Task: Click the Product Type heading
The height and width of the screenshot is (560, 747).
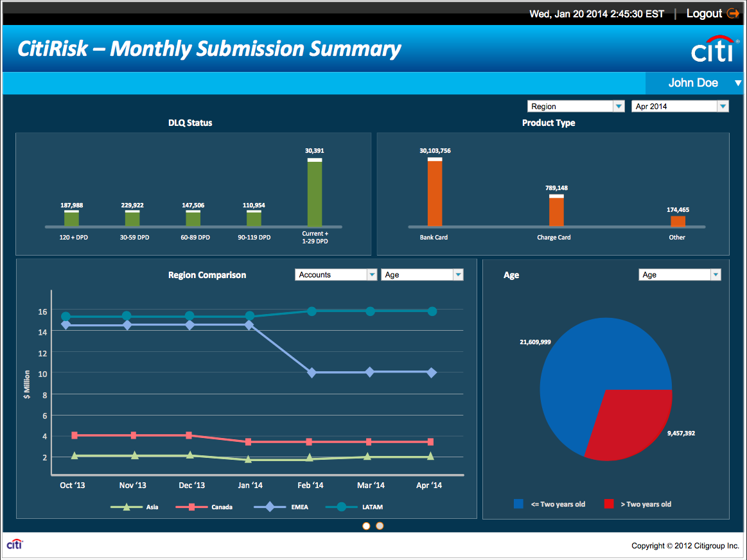Action: coord(549,123)
